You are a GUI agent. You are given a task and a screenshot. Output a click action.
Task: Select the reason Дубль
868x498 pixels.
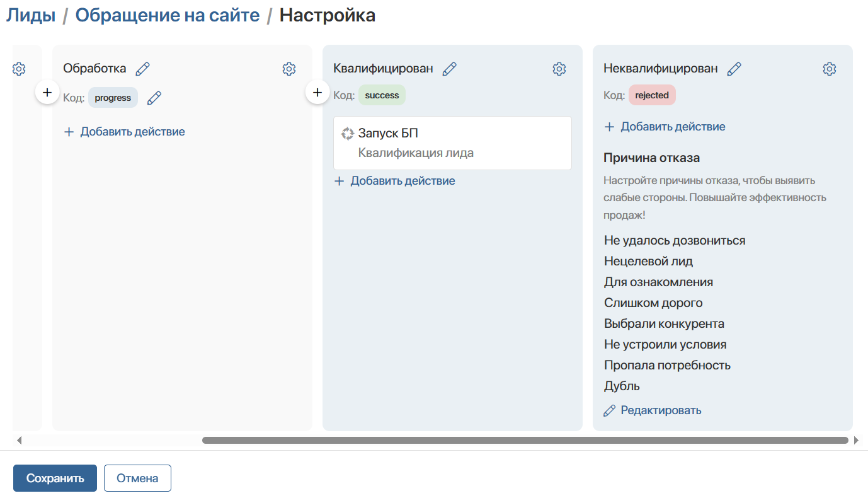pos(622,386)
